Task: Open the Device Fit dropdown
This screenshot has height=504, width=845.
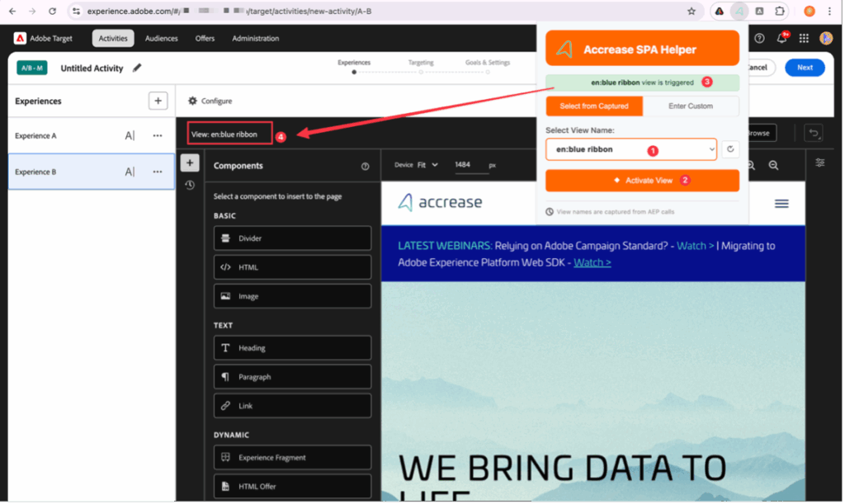Action: [427, 165]
